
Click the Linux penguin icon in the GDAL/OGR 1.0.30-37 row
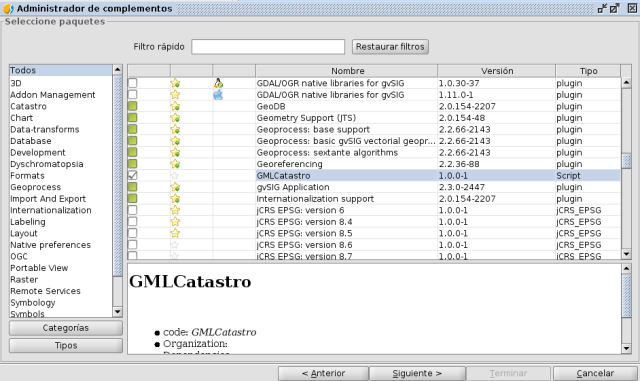point(218,83)
